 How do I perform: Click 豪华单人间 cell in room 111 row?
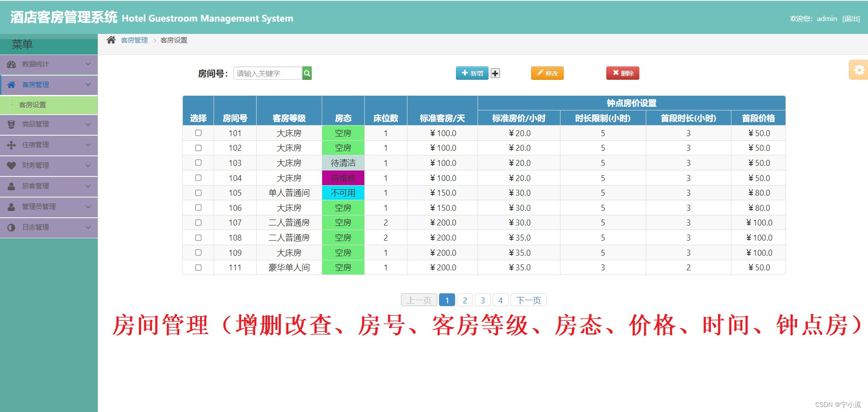[289, 268]
